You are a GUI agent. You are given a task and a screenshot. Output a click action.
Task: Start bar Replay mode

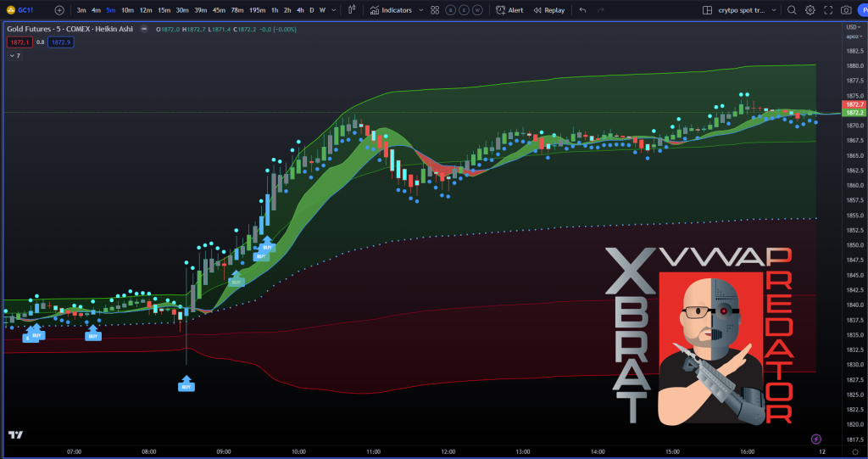pos(549,10)
